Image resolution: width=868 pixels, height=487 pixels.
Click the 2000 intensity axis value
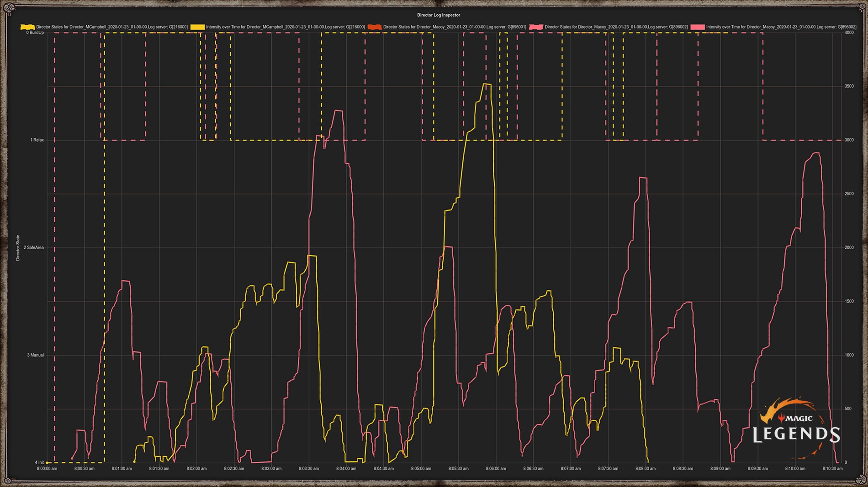point(849,248)
